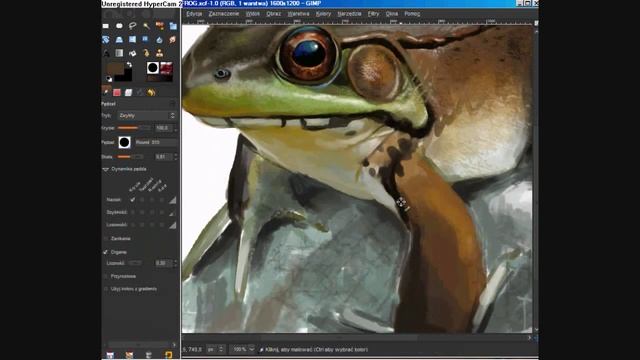
Task: Open the Narzędzia menu
Action: pos(349,14)
